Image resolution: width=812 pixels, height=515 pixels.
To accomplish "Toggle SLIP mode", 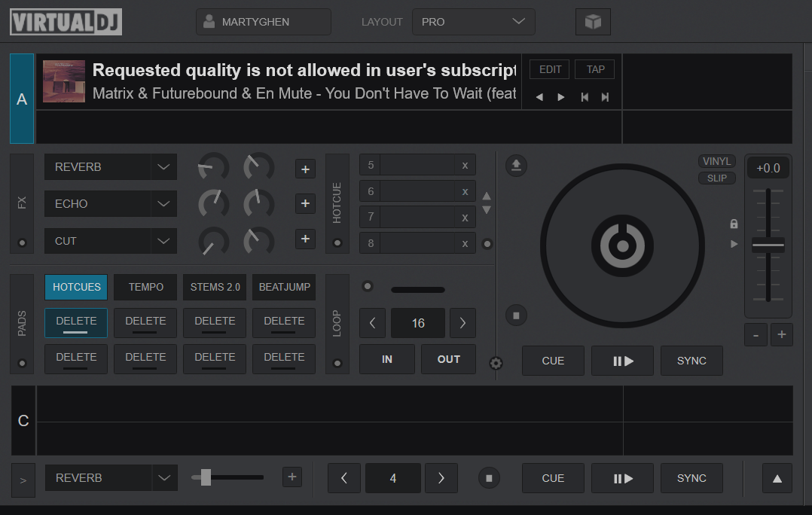I will 717,178.
